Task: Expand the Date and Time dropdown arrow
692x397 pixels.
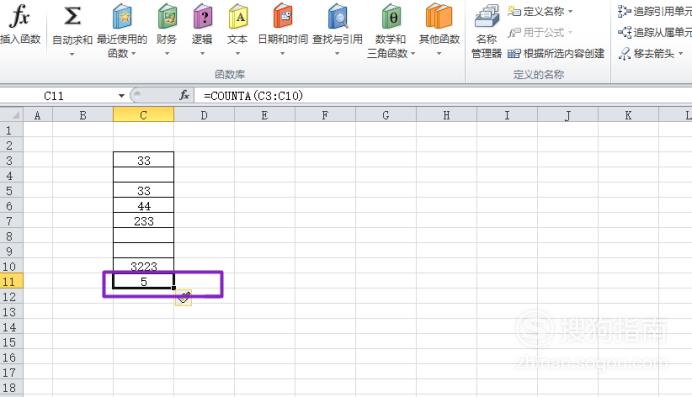Action: tap(282, 54)
